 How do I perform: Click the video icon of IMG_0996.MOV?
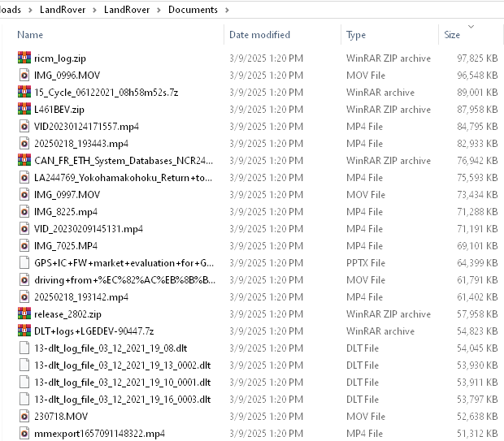click(x=24, y=75)
